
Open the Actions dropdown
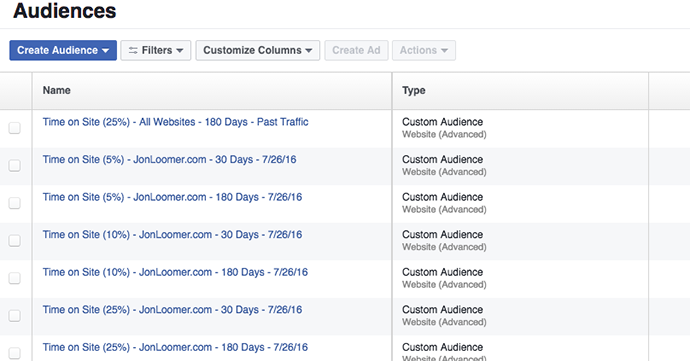tap(424, 50)
